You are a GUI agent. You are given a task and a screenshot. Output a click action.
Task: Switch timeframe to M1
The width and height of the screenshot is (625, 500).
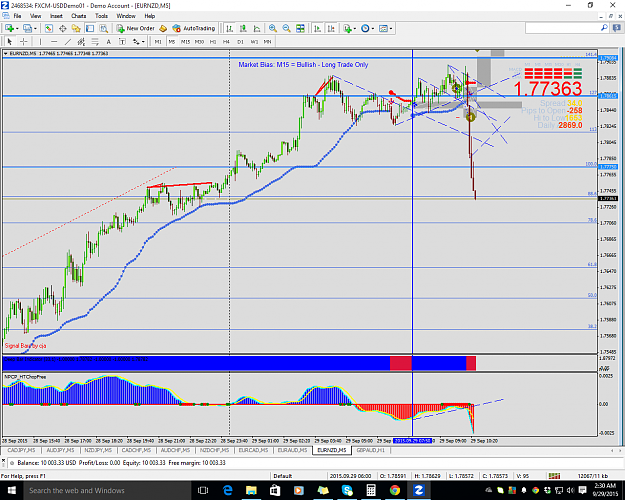coord(158,41)
